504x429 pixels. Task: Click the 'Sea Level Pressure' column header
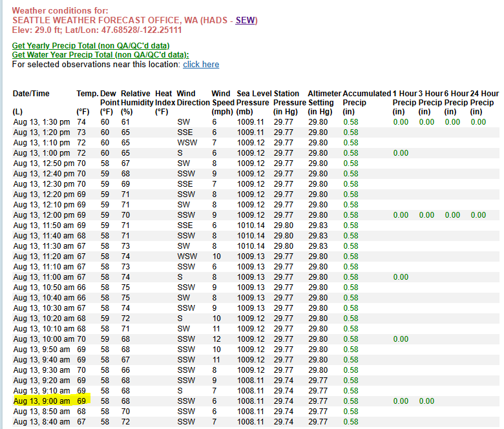coord(254,98)
